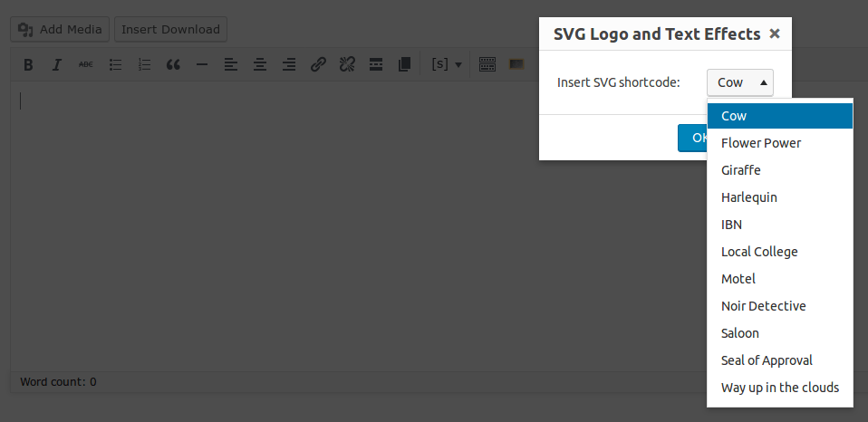Insert or edit a link
Image resolution: width=868 pixels, height=422 pixels.
(318, 65)
